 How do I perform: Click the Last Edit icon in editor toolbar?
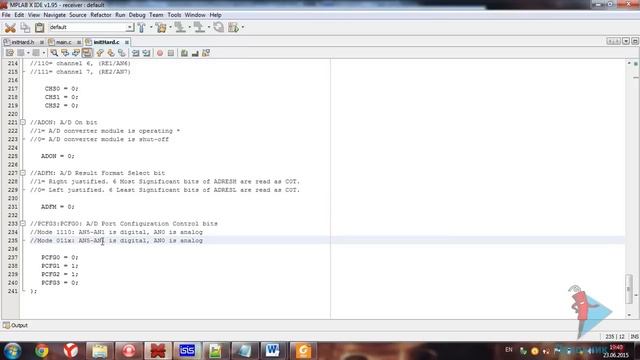pyautogui.click(x=10, y=53)
